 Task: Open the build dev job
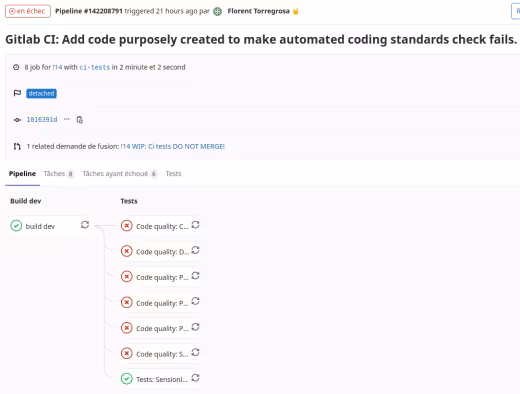click(x=40, y=226)
